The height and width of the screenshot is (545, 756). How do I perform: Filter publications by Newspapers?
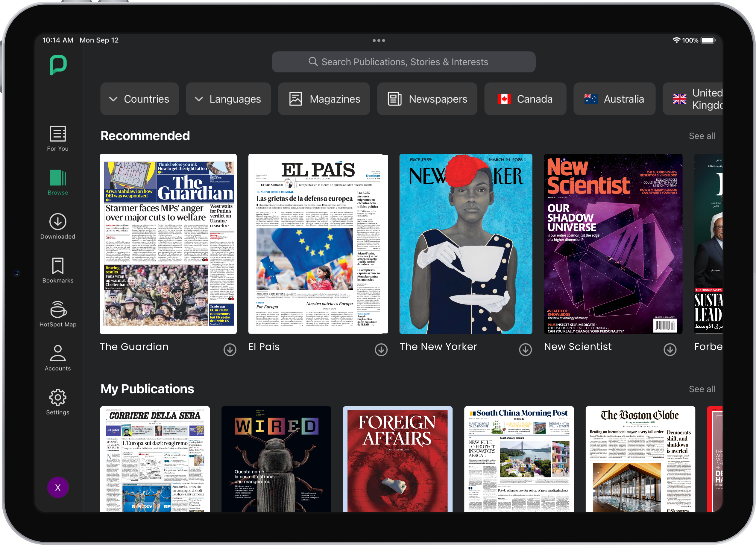click(428, 99)
